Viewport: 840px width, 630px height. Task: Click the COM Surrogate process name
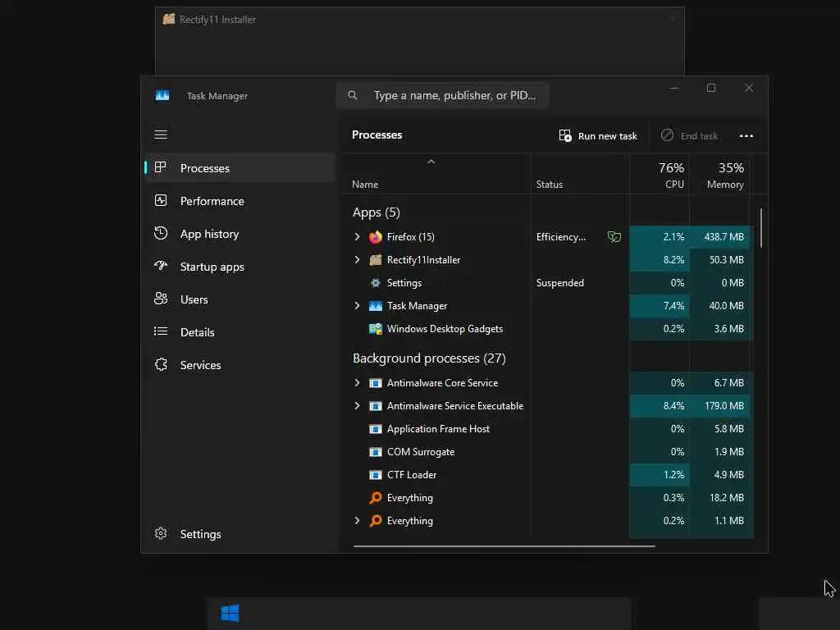(421, 452)
